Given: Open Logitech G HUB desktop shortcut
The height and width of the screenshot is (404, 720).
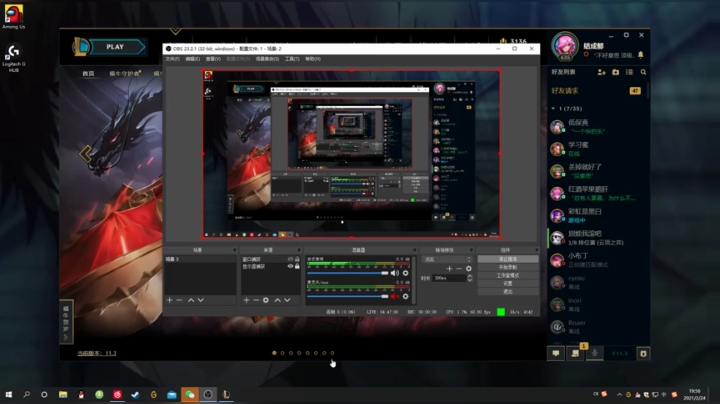Looking at the screenshot, I should coord(13,58).
